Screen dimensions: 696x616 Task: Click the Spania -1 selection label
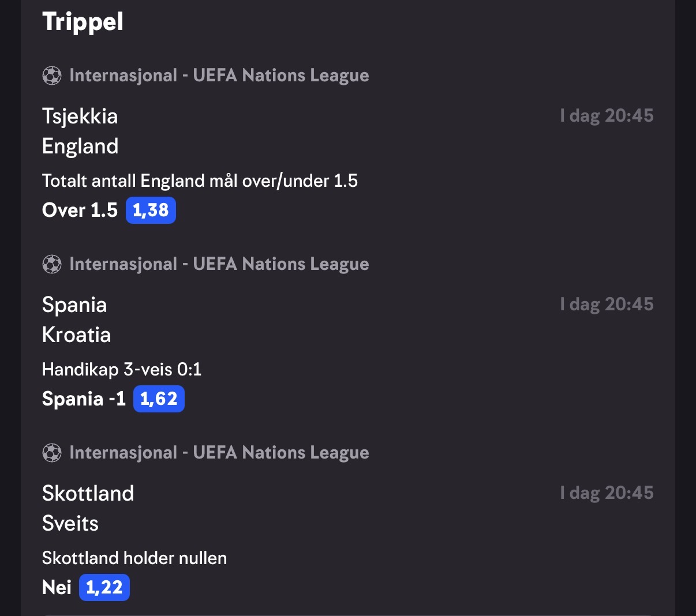[84, 399]
